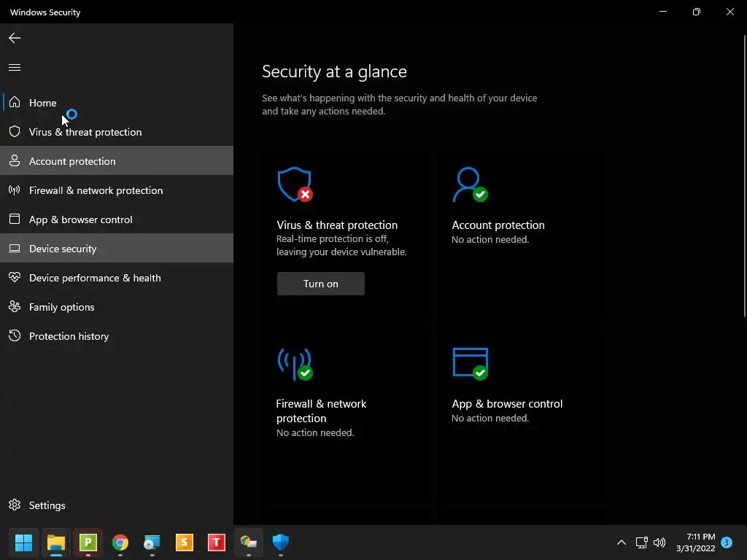
Task: Click the window icon beside App & browser control
Action: (x=15, y=219)
